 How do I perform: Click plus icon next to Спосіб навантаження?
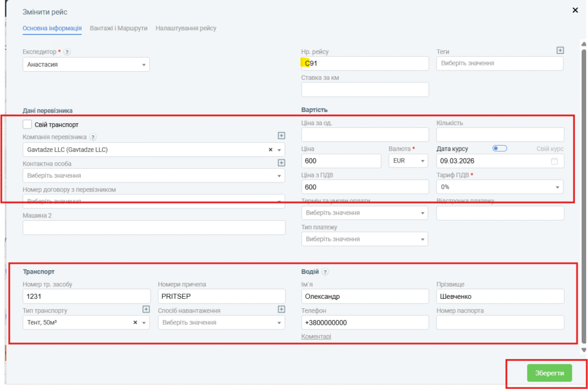coord(281,309)
